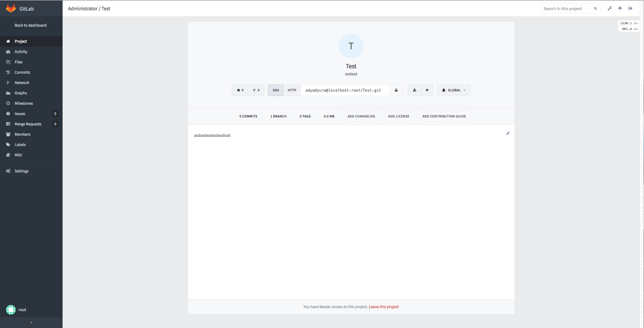Viewport: 644px width, 328px height.
Task: Switch clone protocol to HTTP
Action: point(292,90)
